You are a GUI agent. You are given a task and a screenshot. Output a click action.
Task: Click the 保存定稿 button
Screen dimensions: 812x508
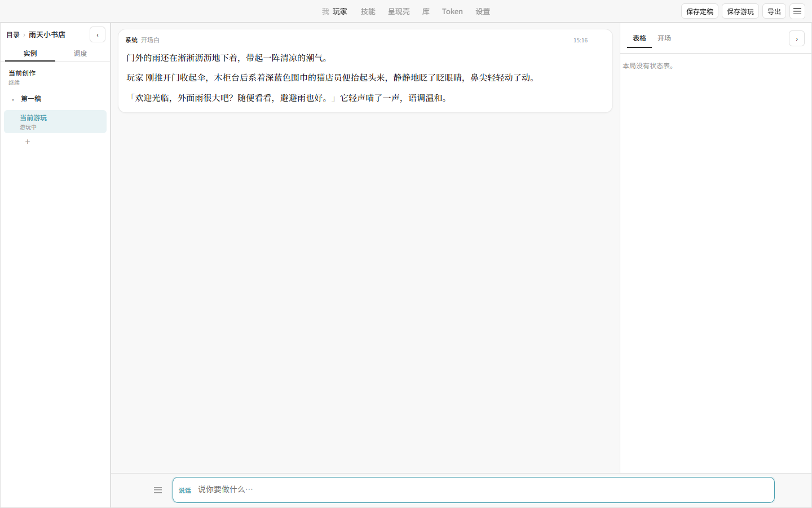(x=700, y=11)
